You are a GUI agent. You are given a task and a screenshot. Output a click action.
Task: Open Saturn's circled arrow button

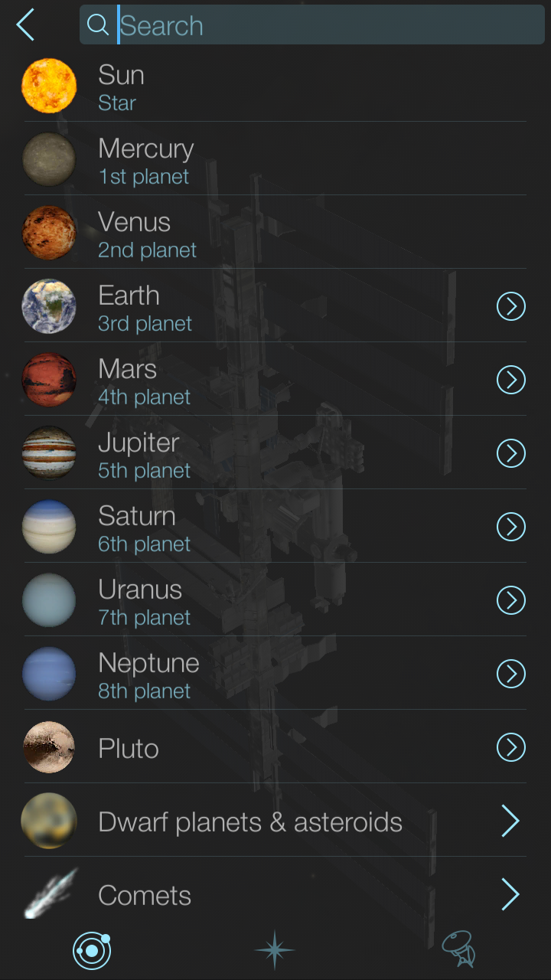(x=511, y=528)
